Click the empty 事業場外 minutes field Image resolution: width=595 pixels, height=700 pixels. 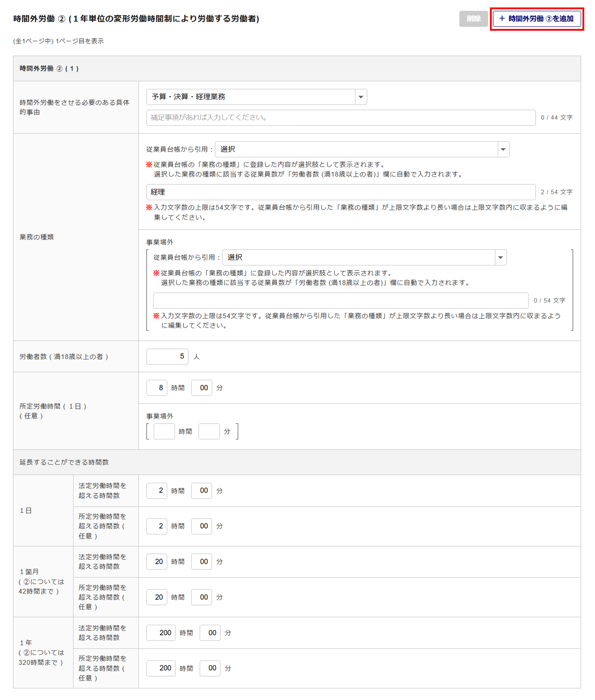(209, 431)
